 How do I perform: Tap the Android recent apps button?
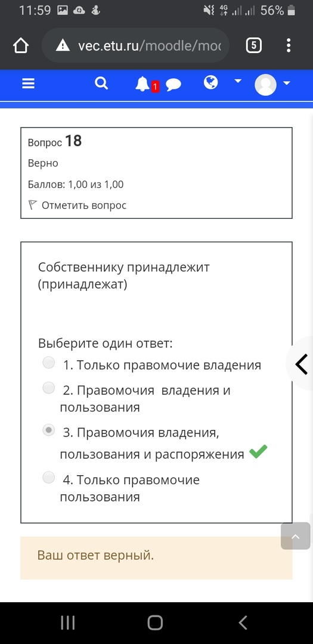point(68,623)
